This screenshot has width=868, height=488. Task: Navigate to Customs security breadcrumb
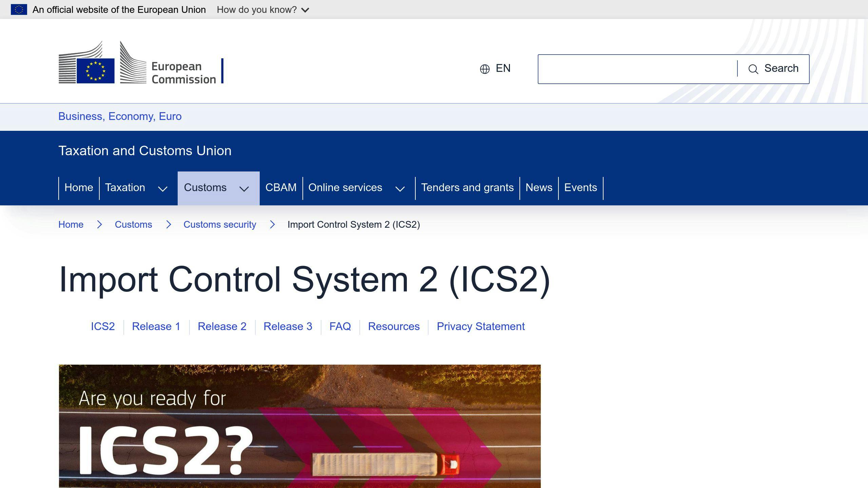[220, 224]
